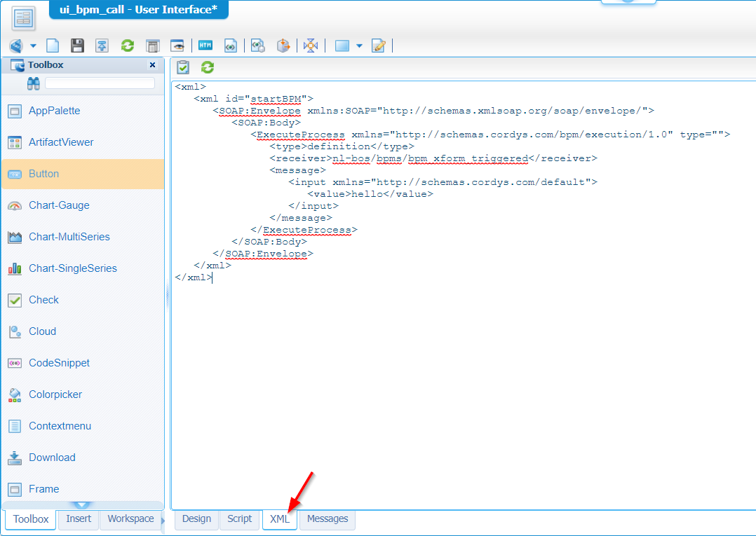This screenshot has height=536, width=756.
Task: Click the validate clipboard icon in XML editor
Action: [183, 67]
